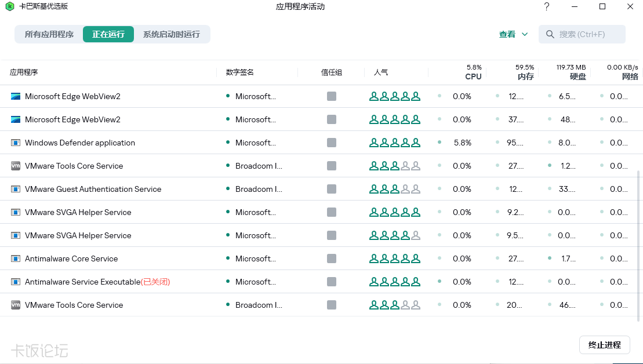Click the trust group square for Windows Defender application
Image resolution: width=643 pixels, height=364 pixels.
pos(332,143)
